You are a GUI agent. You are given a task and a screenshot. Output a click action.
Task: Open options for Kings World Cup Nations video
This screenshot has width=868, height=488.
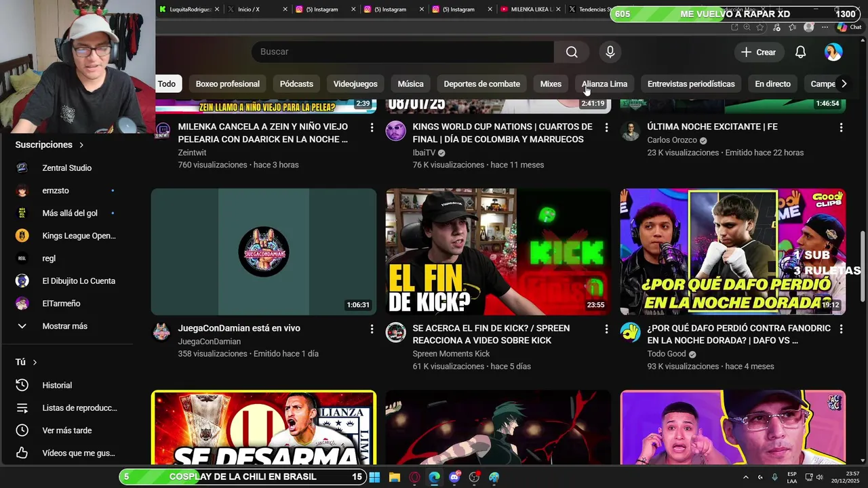click(606, 127)
